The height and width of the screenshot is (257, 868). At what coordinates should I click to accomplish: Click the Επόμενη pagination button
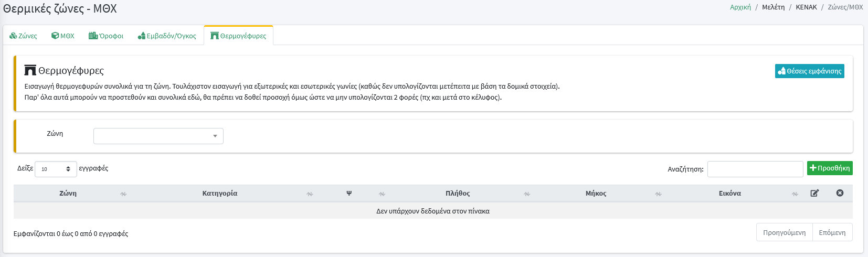(832, 232)
